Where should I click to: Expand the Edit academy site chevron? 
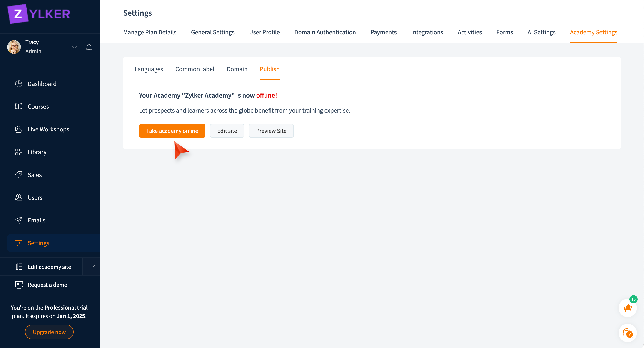pos(92,267)
